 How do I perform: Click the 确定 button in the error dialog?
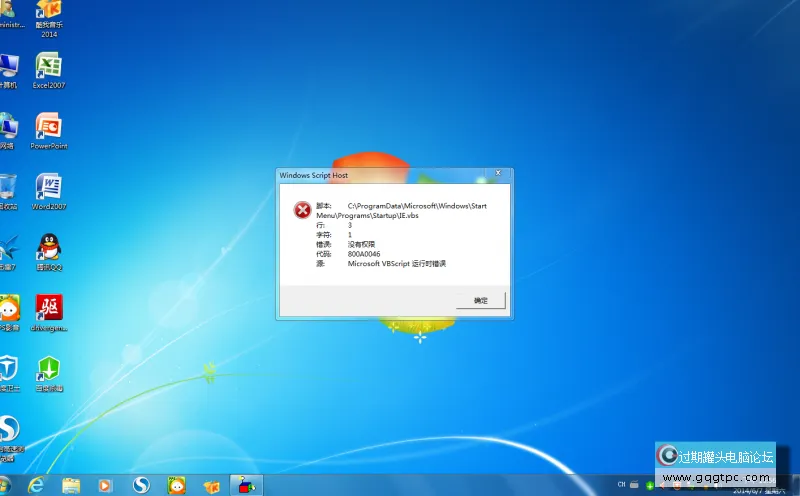point(481,300)
